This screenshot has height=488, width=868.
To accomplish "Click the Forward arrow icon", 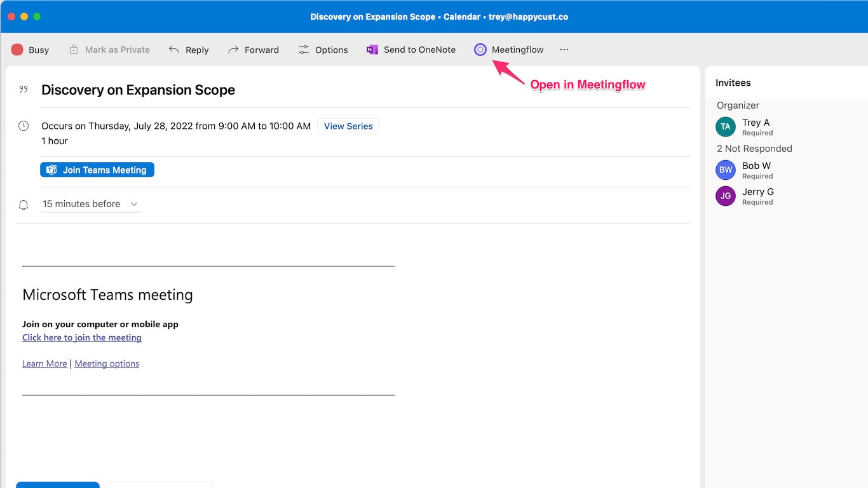I will 233,50.
